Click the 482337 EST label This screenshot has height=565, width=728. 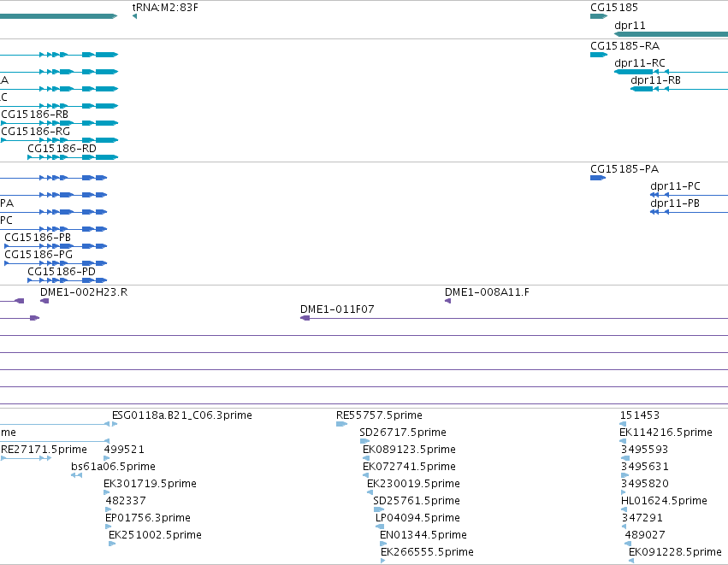[x=126, y=501]
